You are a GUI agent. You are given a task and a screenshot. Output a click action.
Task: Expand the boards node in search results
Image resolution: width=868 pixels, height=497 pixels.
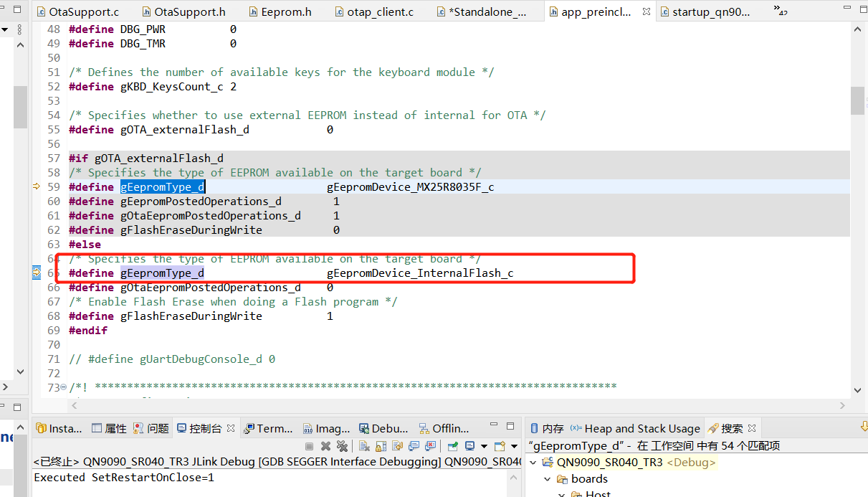coord(547,478)
